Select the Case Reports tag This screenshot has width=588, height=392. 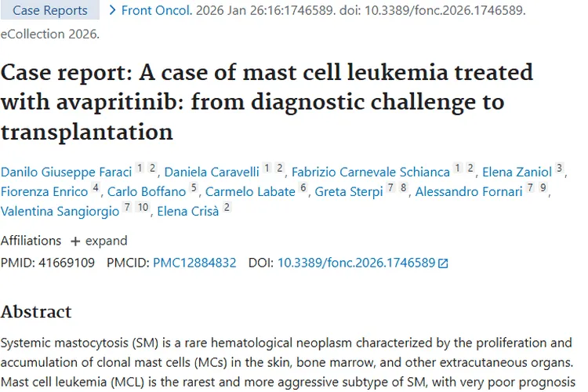point(50,11)
